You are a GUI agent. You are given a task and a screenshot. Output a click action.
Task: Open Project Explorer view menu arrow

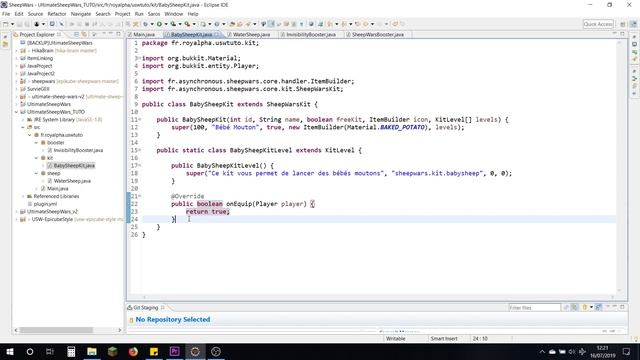pos(95,34)
